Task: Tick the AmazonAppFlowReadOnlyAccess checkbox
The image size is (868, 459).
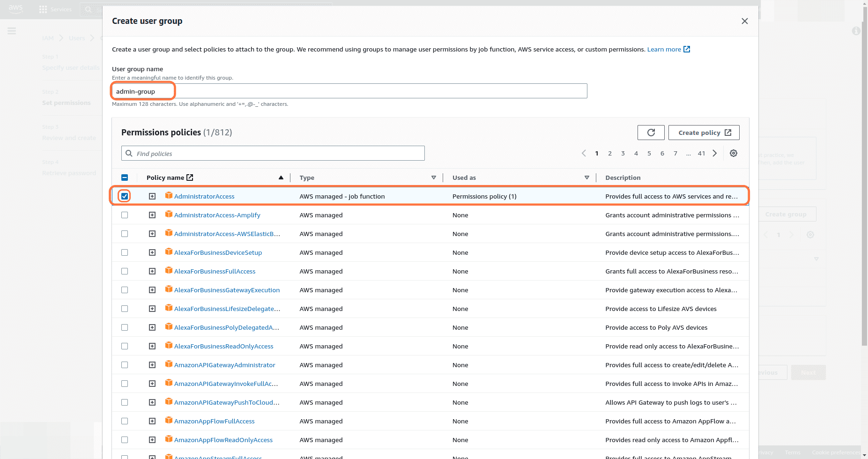Action: (x=125, y=440)
